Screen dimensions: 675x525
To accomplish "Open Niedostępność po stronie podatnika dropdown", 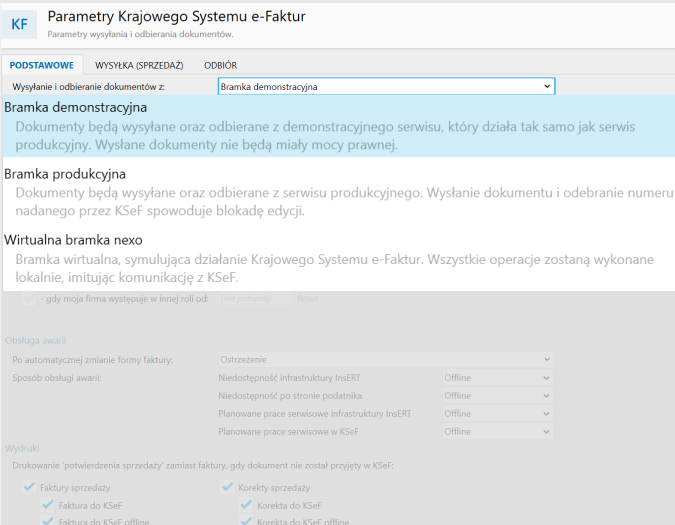I will [x=497, y=396].
